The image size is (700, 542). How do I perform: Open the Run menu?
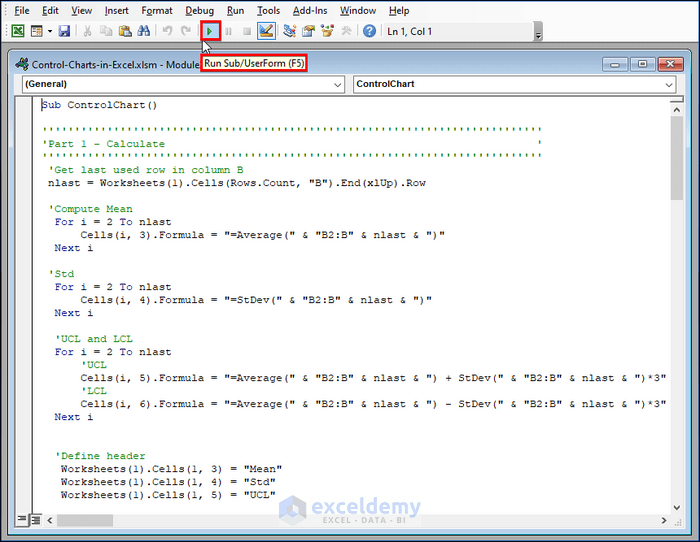tap(235, 10)
